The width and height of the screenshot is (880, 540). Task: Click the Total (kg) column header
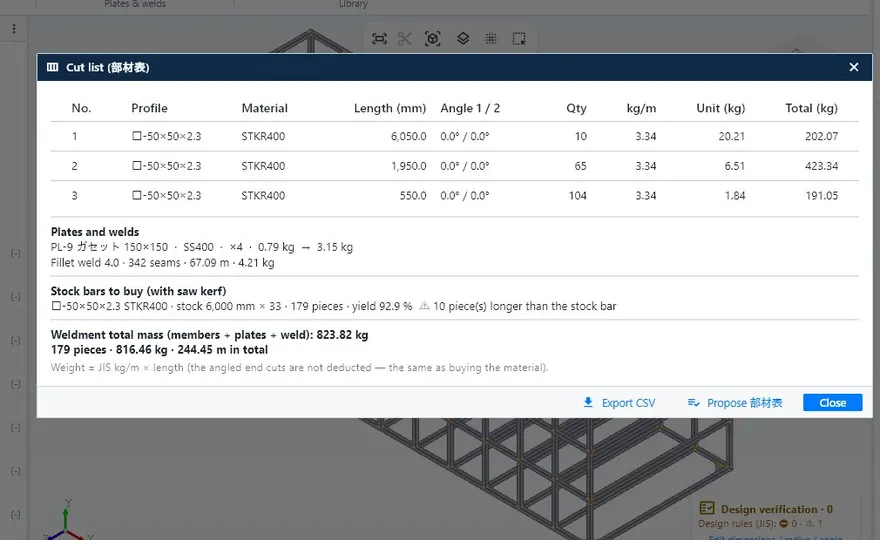click(x=811, y=108)
